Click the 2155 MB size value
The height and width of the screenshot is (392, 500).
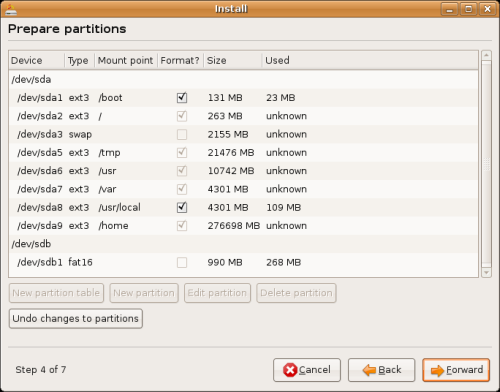(x=228, y=134)
